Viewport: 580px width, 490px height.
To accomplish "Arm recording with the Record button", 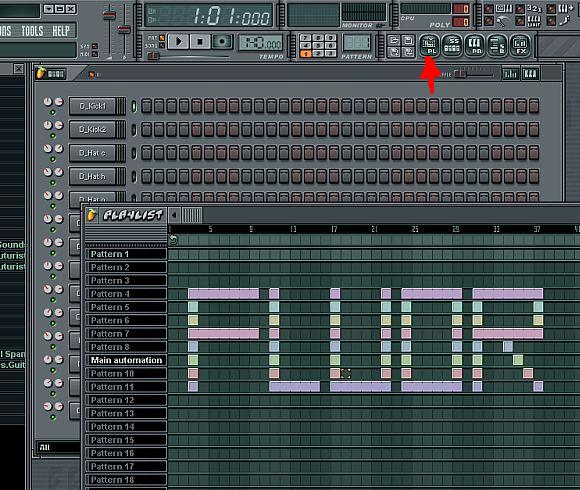I will (x=222, y=41).
